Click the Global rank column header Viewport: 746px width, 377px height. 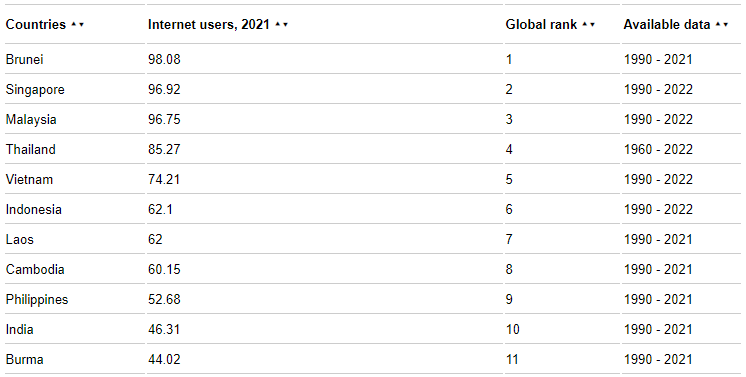[541, 24]
